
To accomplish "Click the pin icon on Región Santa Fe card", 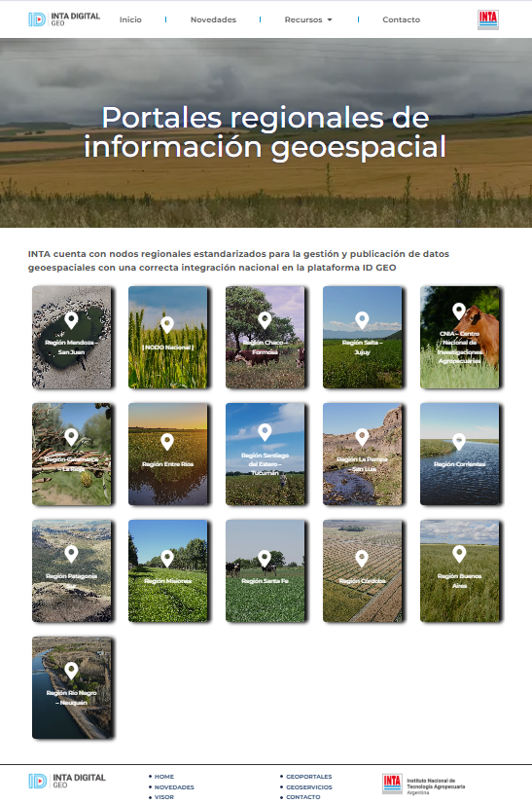I will 265,559.
